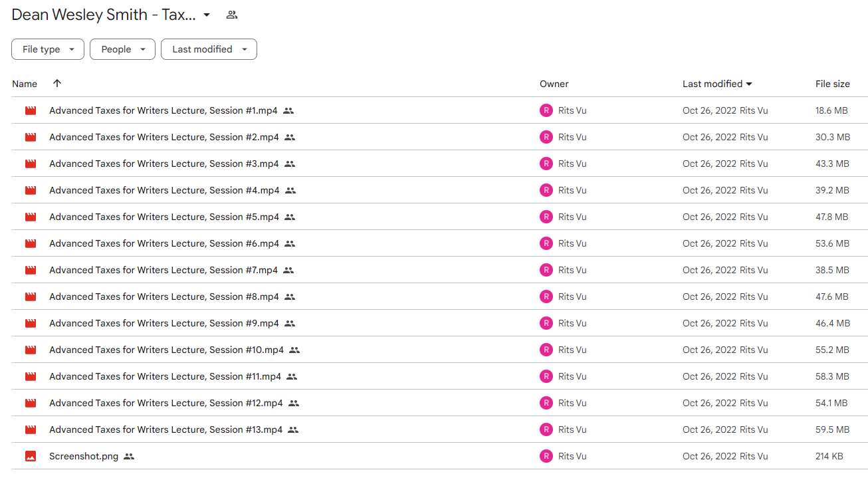Click the File size column header
The image size is (868, 484).
click(x=833, y=84)
